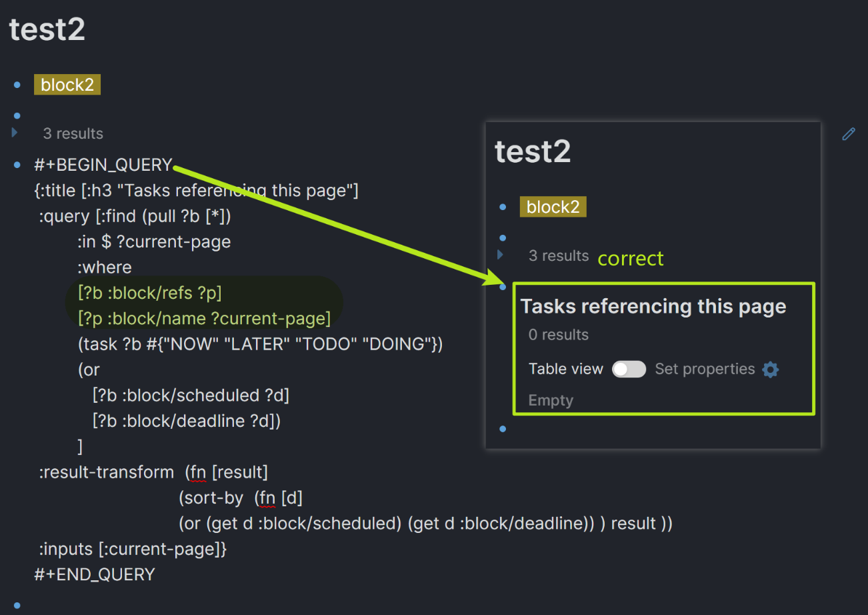Zoom into block2 via its bullet
The width and height of the screenshot is (868, 615).
coord(16,85)
